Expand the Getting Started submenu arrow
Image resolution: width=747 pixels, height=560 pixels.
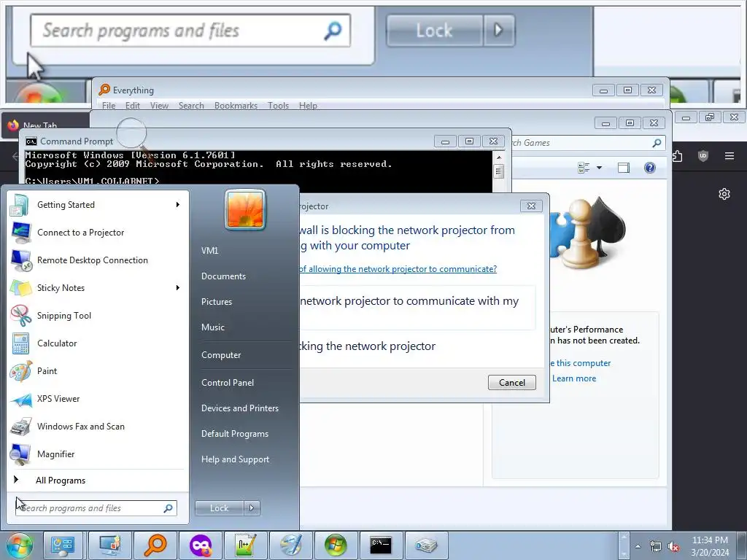tap(178, 205)
